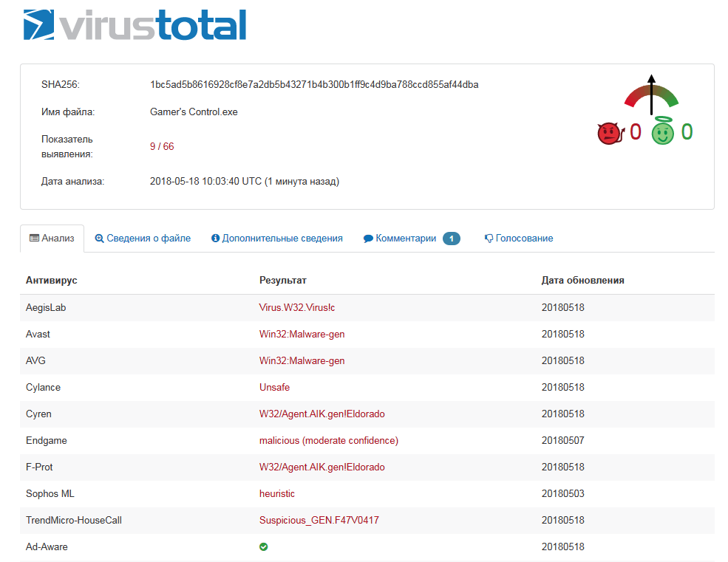The image size is (728, 562).
Task: Click the red devil malicious vote icon
Action: click(x=610, y=133)
